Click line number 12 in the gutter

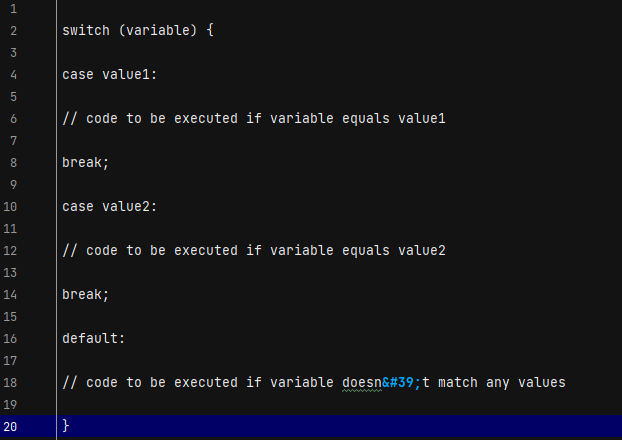click(x=10, y=251)
